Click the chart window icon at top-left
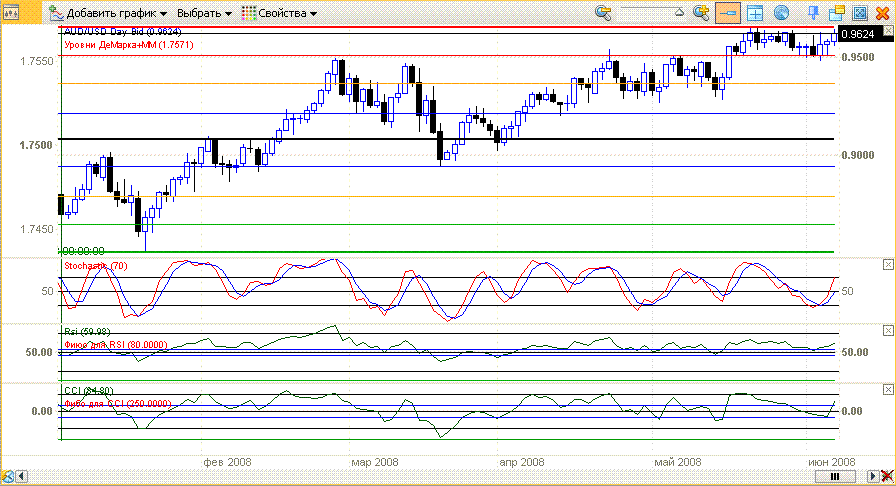 coord(11,12)
